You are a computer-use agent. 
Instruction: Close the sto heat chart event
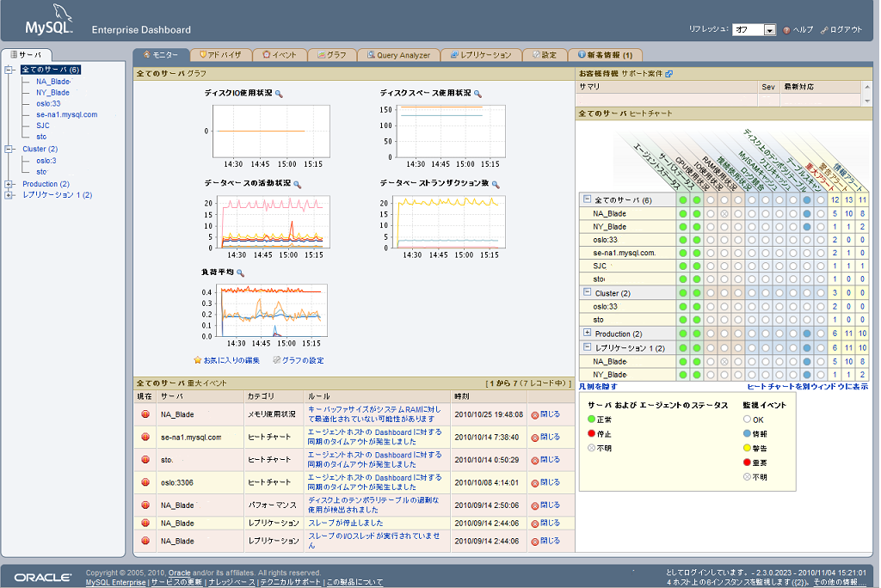coord(545,460)
